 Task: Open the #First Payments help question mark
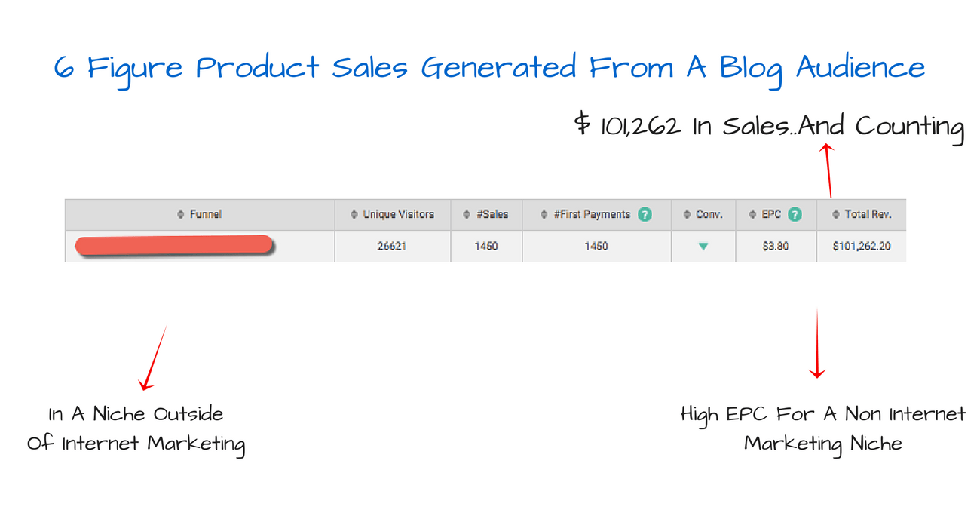[645, 215]
